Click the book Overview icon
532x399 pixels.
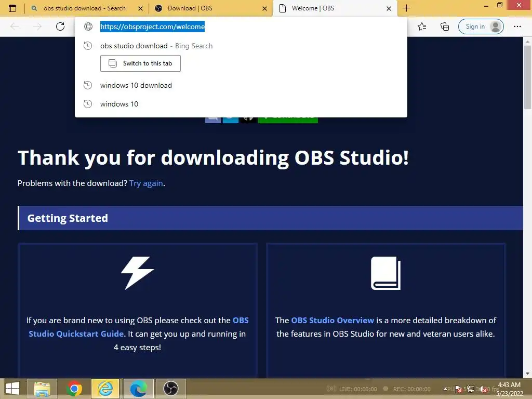click(386, 273)
